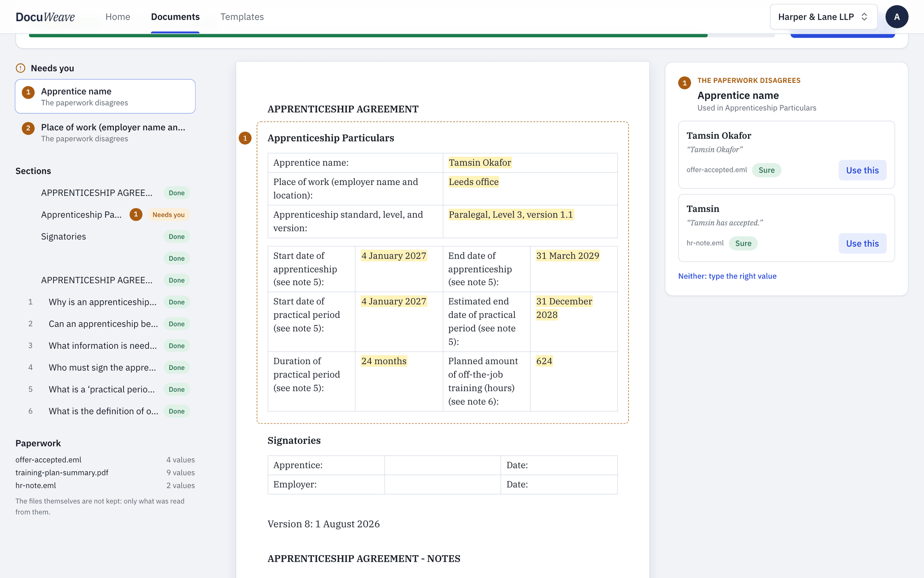
Task: Switch to the Templates tab
Action: (x=242, y=17)
